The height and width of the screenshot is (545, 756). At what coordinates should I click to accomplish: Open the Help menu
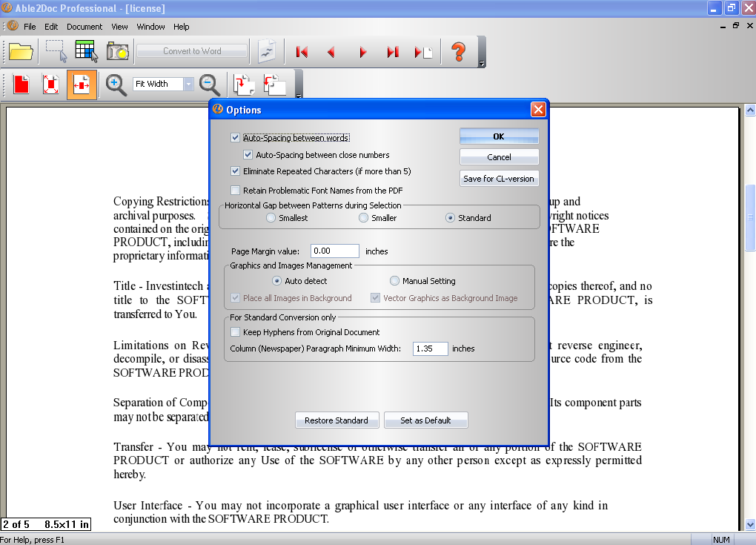[182, 27]
